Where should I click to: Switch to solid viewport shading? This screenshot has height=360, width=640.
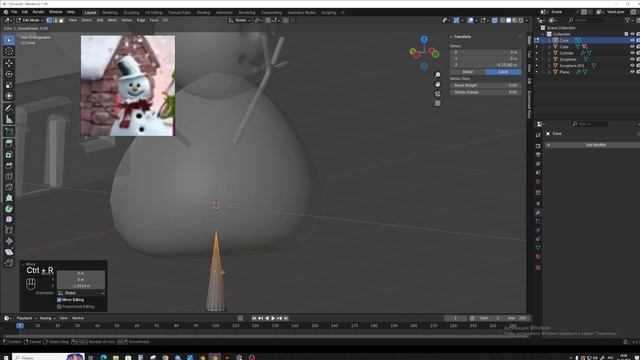click(509, 20)
